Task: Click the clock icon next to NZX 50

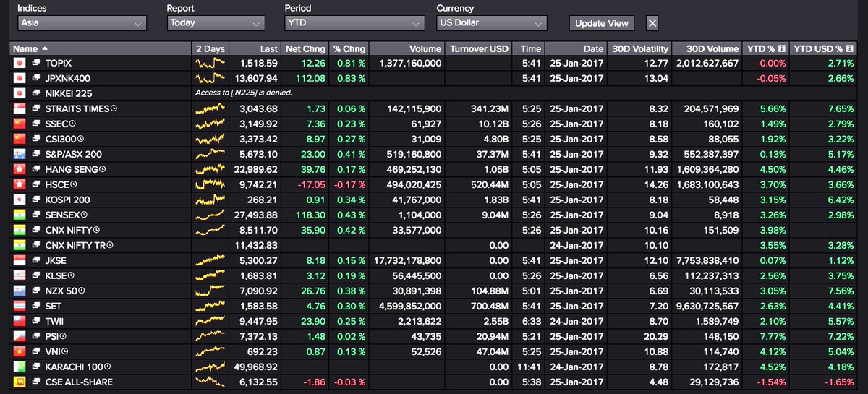Action: click(83, 291)
